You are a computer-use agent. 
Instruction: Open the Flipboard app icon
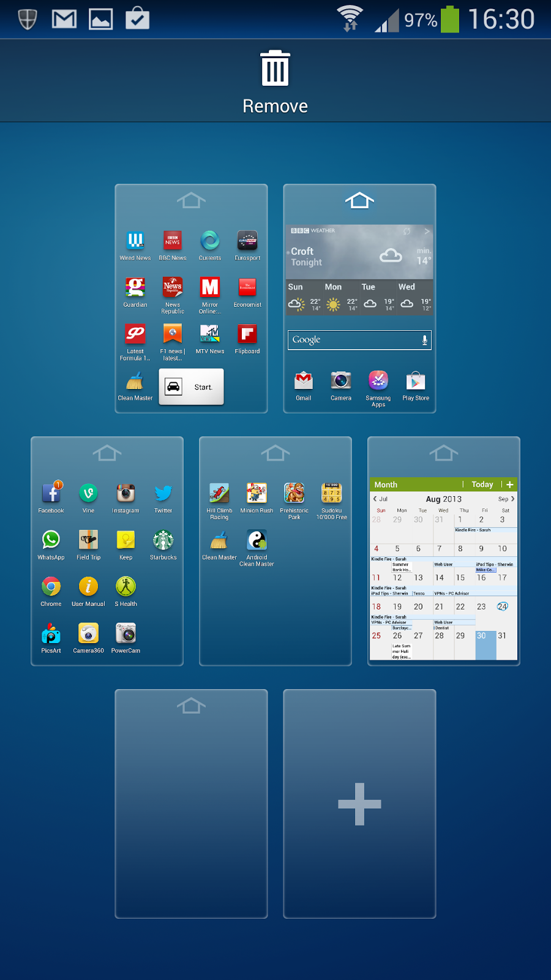(x=247, y=334)
